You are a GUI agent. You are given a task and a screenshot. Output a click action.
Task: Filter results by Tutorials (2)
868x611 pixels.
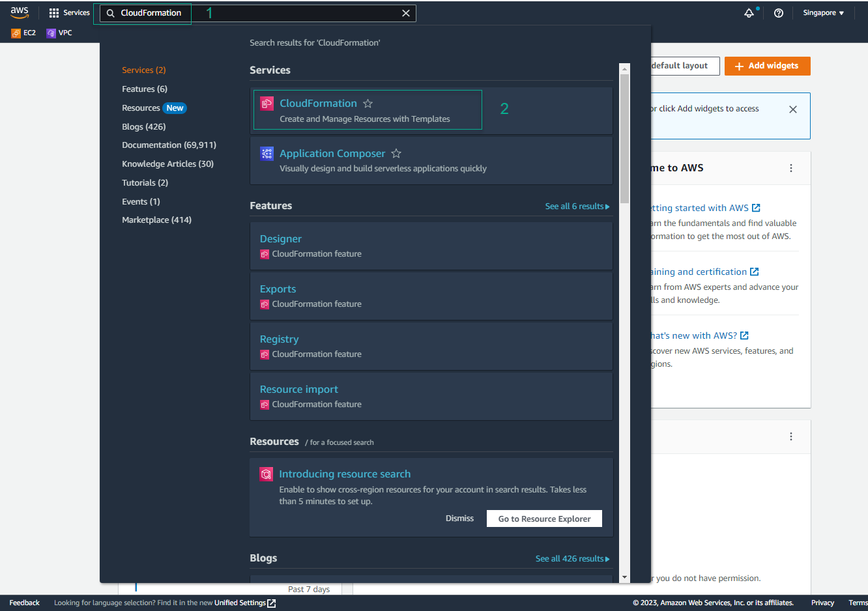145,183
